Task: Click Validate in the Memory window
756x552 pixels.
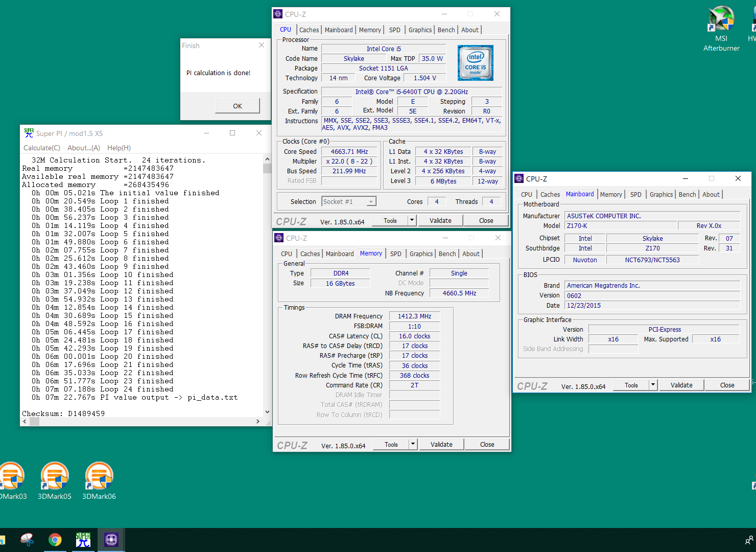Action: pos(441,444)
